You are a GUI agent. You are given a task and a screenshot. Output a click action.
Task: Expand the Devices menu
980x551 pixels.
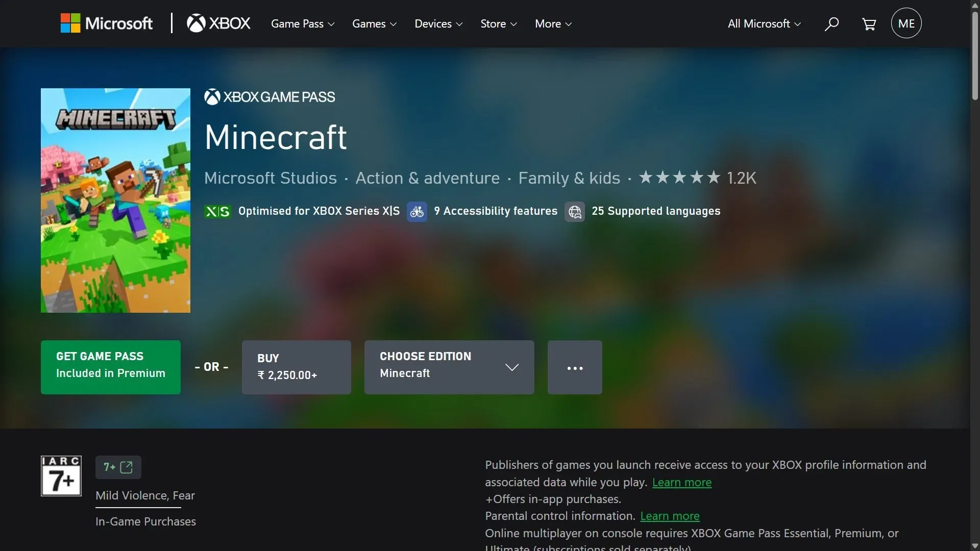(438, 24)
